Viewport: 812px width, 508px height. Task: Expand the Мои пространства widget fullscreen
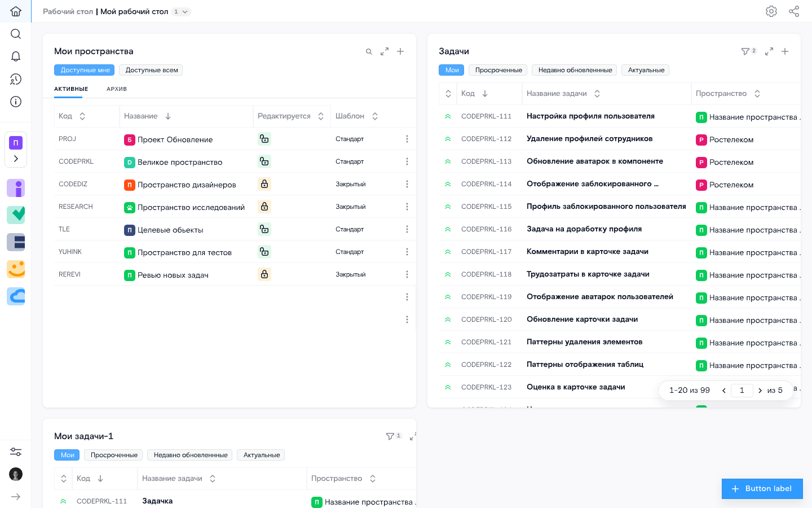(x=385, y=51)
